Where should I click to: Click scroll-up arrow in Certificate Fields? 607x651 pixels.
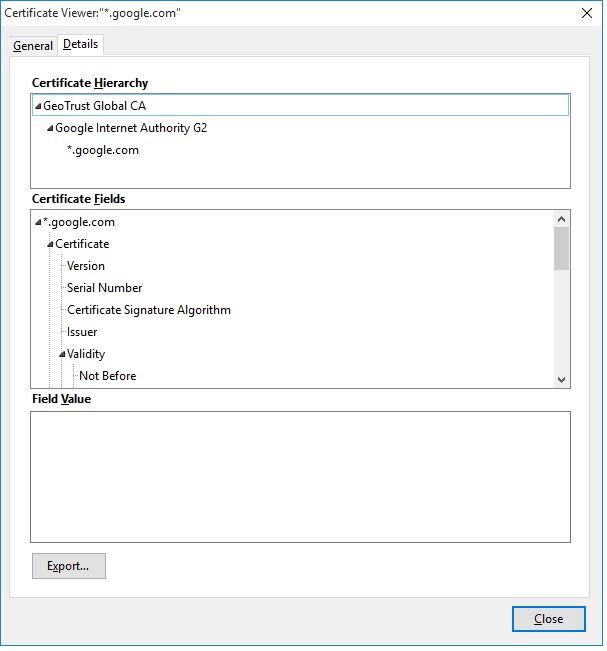click(561, 219)
